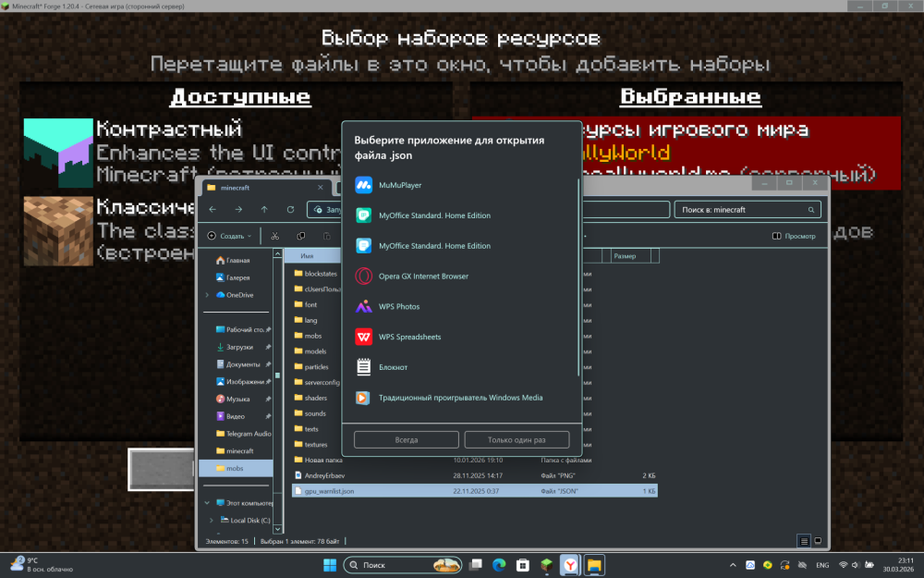Show hidden system tray icons
Viewport: 924px width, 578px height.
click(733, 565)
